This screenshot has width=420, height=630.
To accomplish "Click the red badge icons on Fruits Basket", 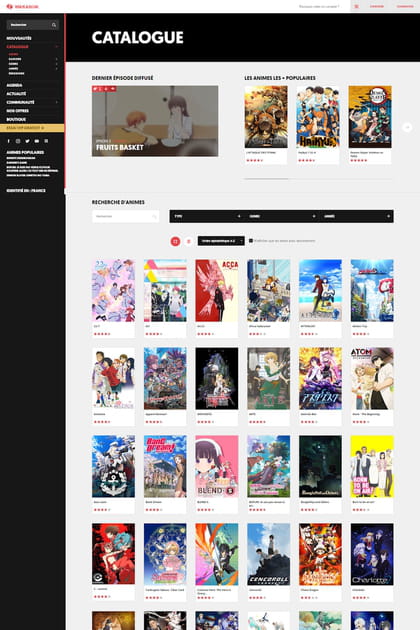I will point(104,89).
